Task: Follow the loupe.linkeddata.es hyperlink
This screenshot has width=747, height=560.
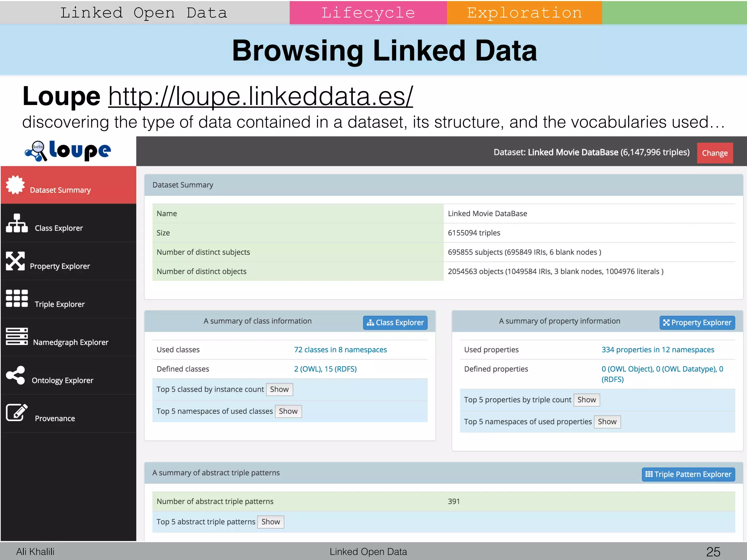Action: [260, 97]
